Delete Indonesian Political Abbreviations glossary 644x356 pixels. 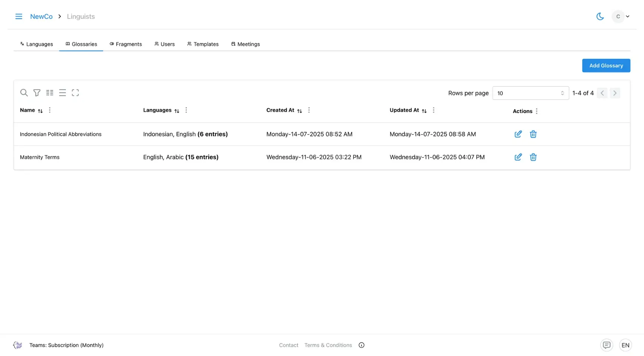pos(533,134)
